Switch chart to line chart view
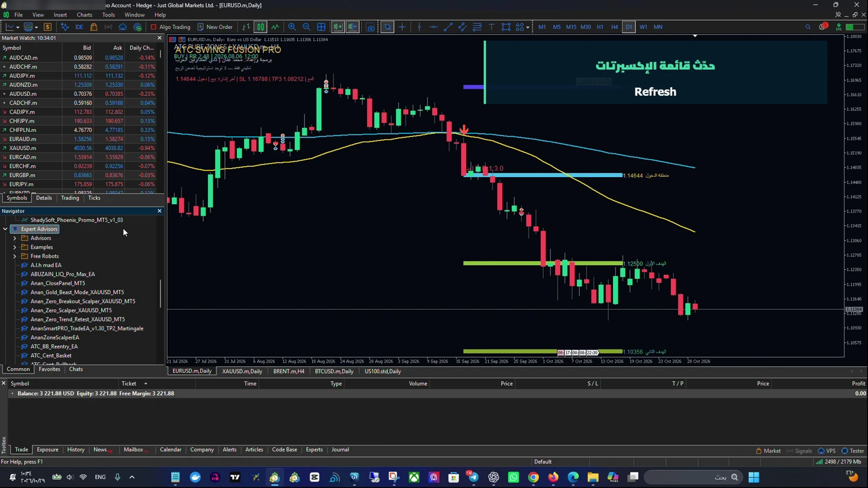The image size is (868, 488). [275, 27]
